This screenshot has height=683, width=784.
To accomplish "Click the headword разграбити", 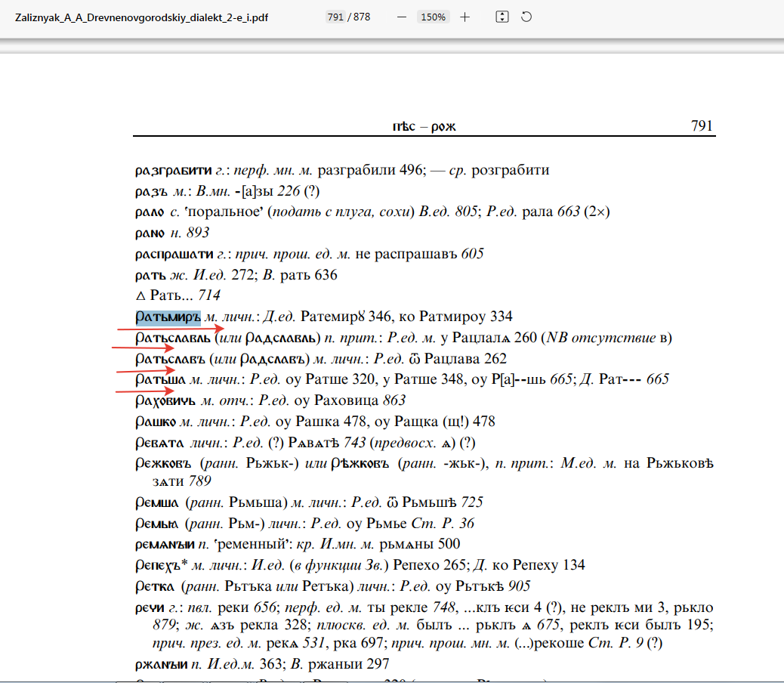I will pyautogui.click(x=174, y=171).
